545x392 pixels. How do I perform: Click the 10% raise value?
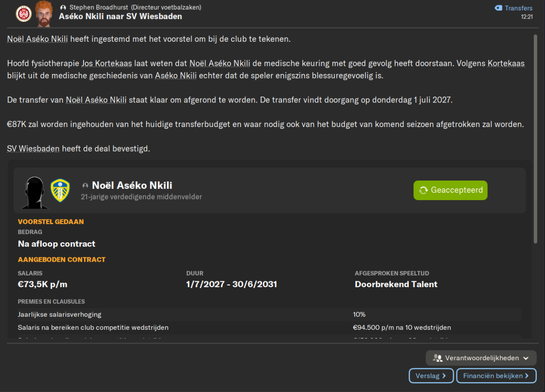click(359, 314)
